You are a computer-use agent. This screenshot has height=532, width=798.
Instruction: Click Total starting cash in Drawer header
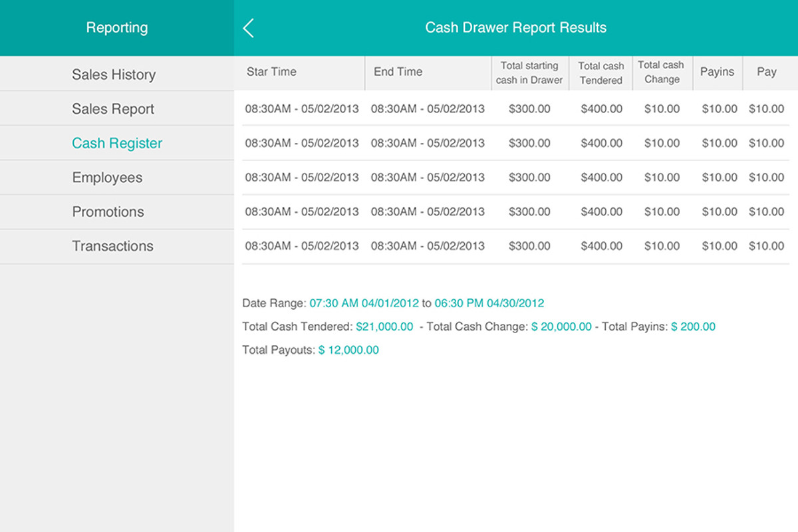(x=530, y=72)
